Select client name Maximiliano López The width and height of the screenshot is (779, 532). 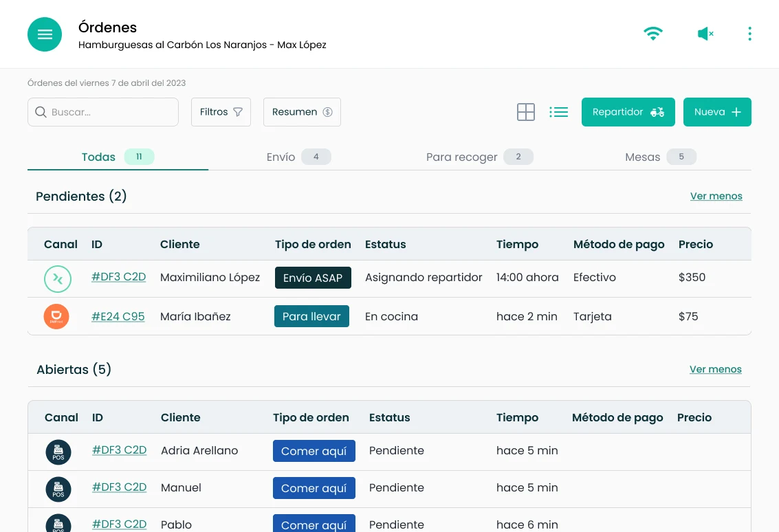click(210, 277)
